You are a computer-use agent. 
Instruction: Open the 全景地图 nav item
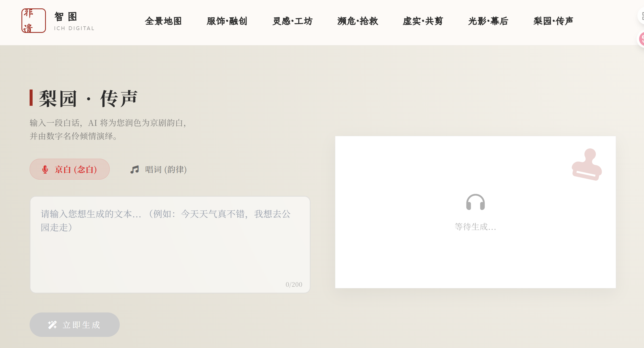pos(163,21)
